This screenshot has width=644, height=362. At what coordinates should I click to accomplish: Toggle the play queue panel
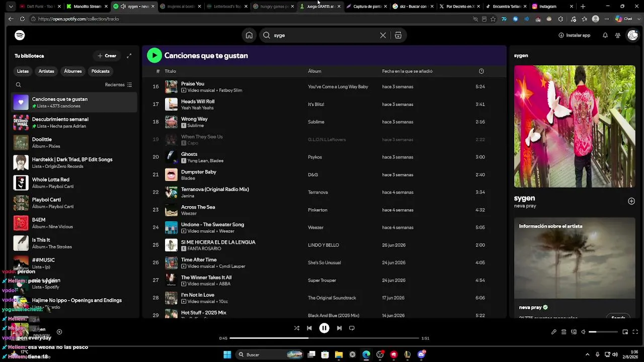(x=564, y=332)
